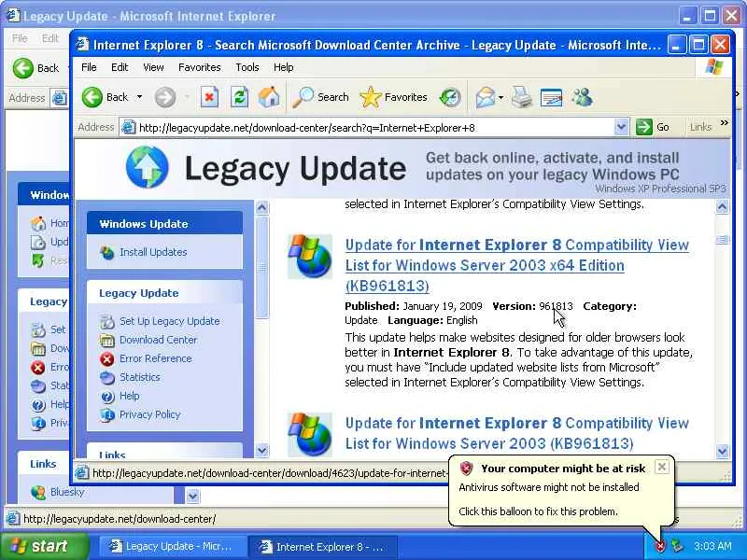
Task: Open Error Reference sidebar link
Action: pos(155,358)
